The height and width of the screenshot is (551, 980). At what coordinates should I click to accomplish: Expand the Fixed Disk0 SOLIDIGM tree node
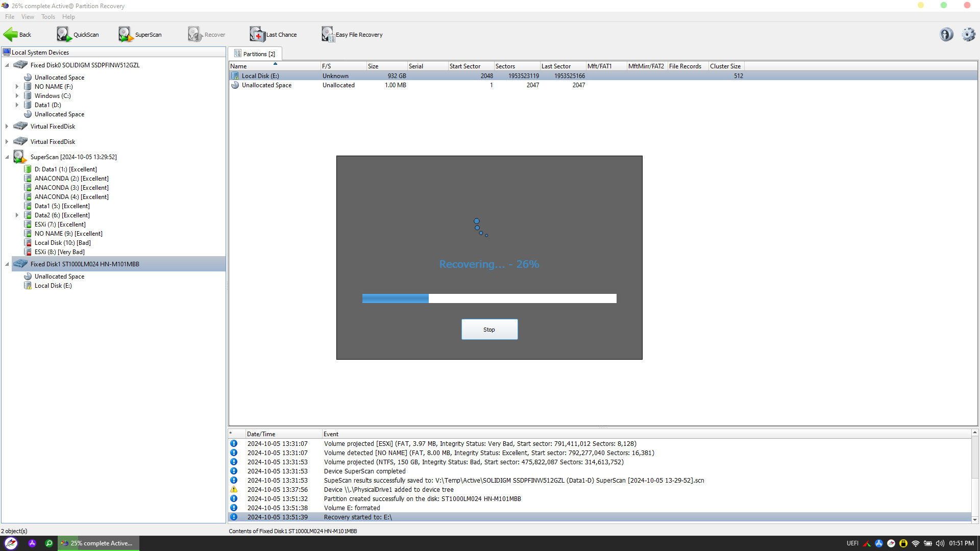[x=7, y=65]
